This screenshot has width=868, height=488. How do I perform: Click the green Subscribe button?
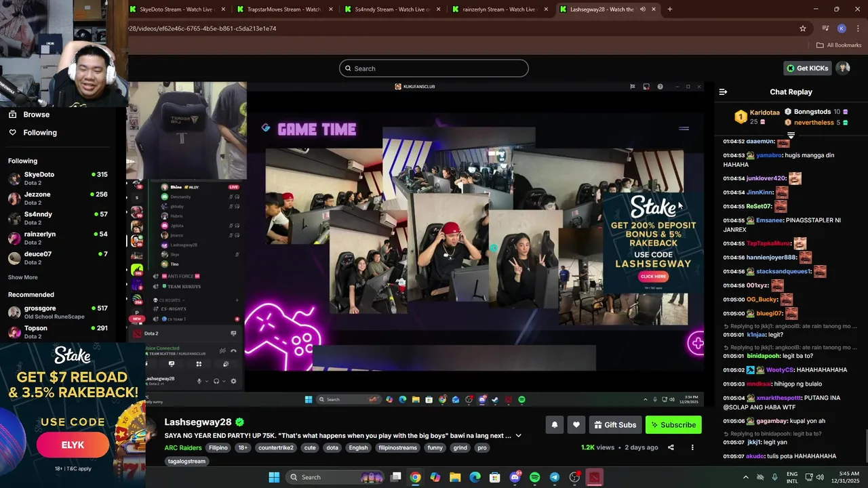pos(673,425)
